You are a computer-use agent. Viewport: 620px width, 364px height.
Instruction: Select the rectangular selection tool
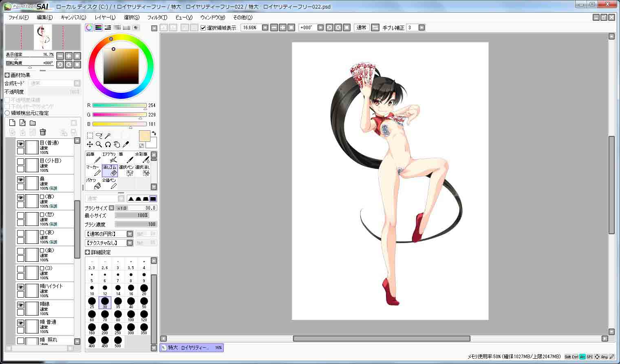pyautogui.click(x=90, y=136)
